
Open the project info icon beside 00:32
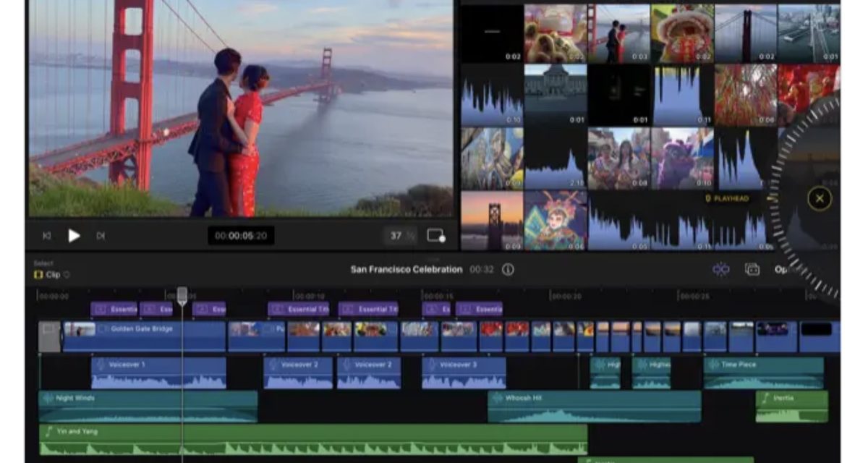pyautogui.click(x=508, y=270)
